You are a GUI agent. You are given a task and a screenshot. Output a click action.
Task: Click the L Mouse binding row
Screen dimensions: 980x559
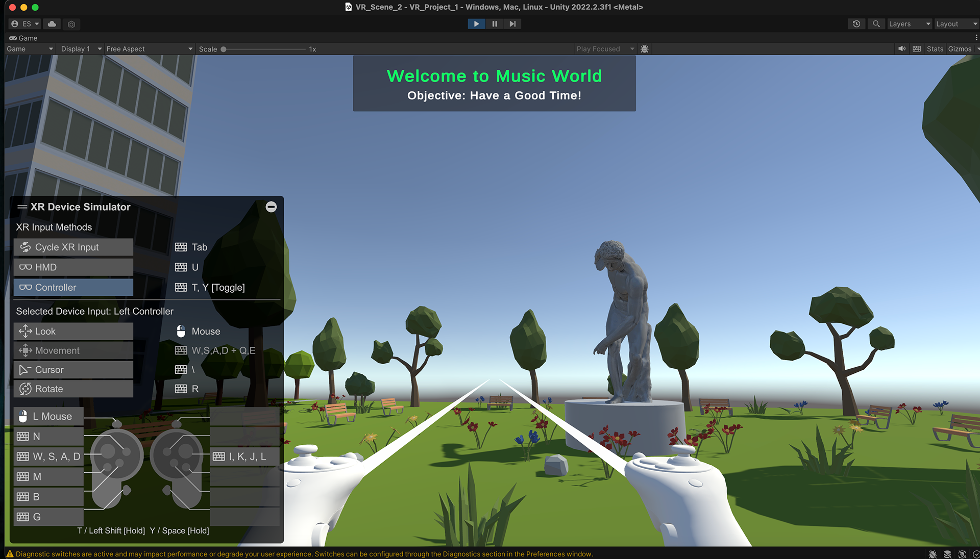[x=48, y=417]
